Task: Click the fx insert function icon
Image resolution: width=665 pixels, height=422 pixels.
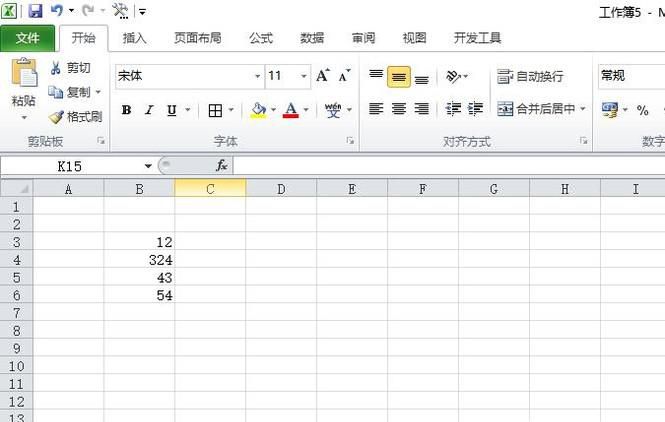Action: (221, 165)
